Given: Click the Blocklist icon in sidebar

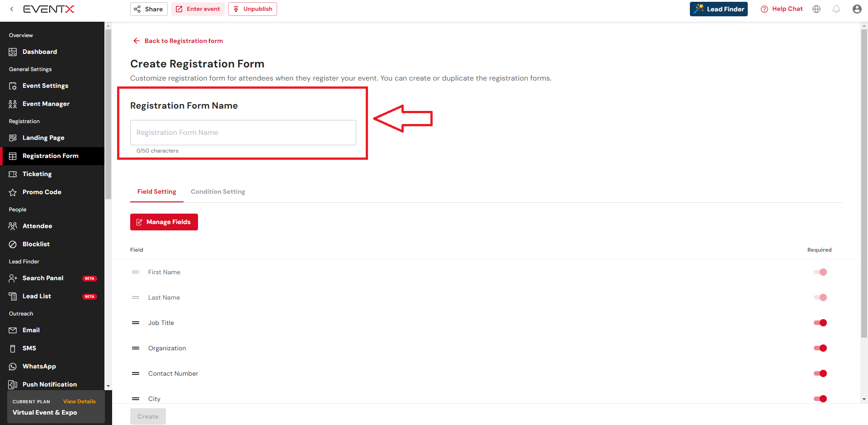Looking at the screenshot, I should (13, 244).
